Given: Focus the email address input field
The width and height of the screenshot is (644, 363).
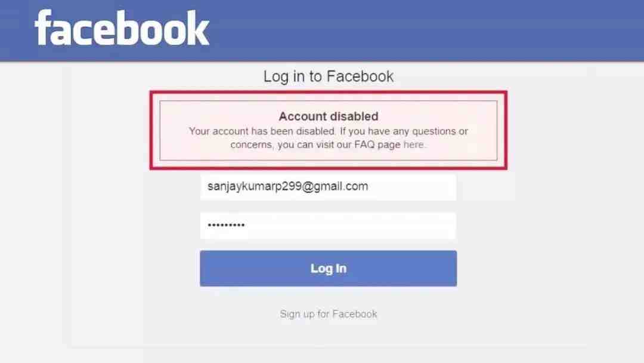Looking at the screenshot, I should 328,187.
